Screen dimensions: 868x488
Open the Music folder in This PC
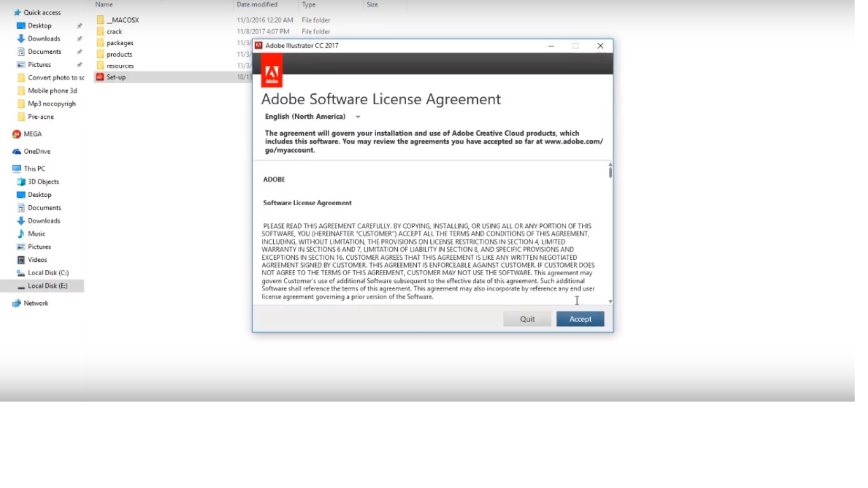point(36,234)
